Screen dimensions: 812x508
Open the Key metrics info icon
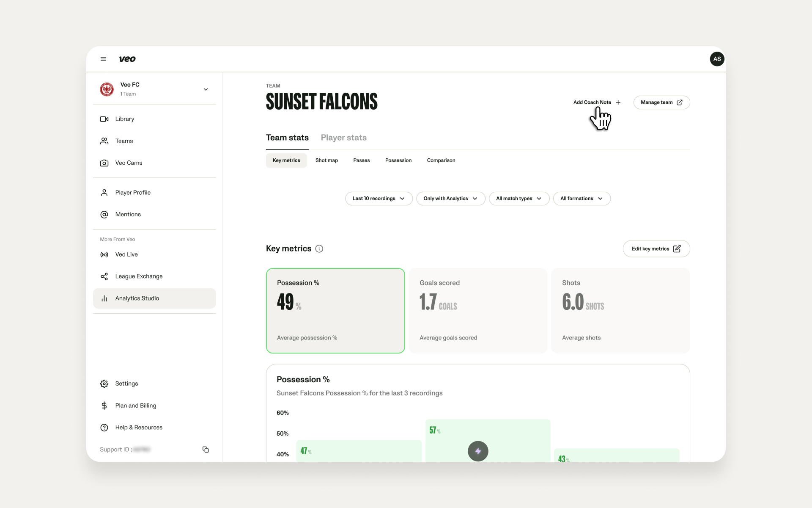tap(319, 249)
